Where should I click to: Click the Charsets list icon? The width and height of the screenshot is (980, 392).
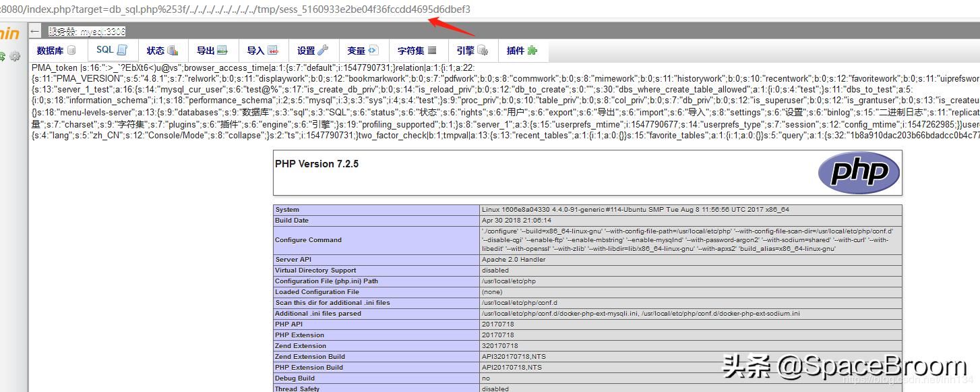tap(431, 50)
